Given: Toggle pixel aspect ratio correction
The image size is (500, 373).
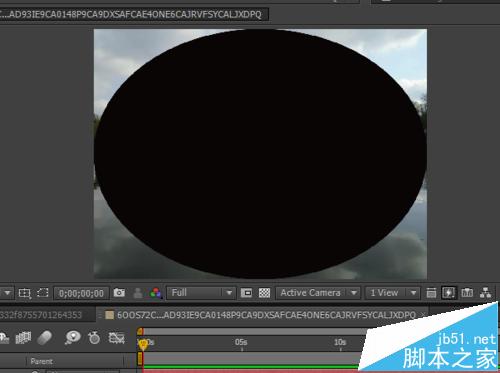Looking at the screenshot, I should pyautogui.click(x=431, y=293).
